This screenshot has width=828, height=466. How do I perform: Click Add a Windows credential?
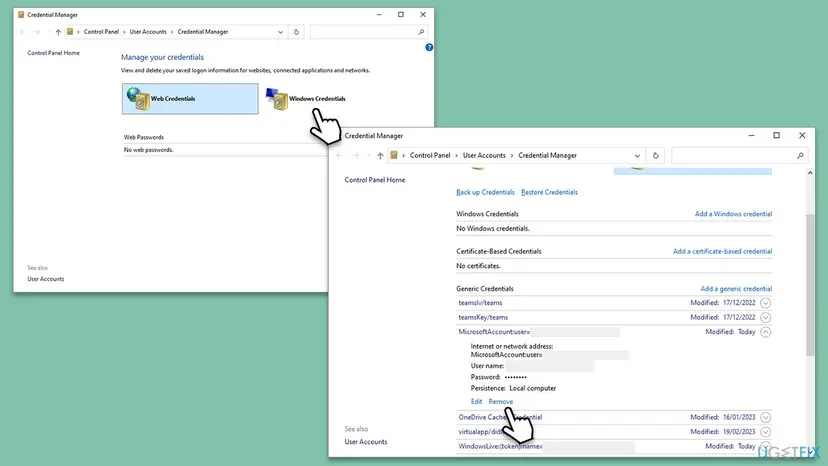(x=733, y=214)
